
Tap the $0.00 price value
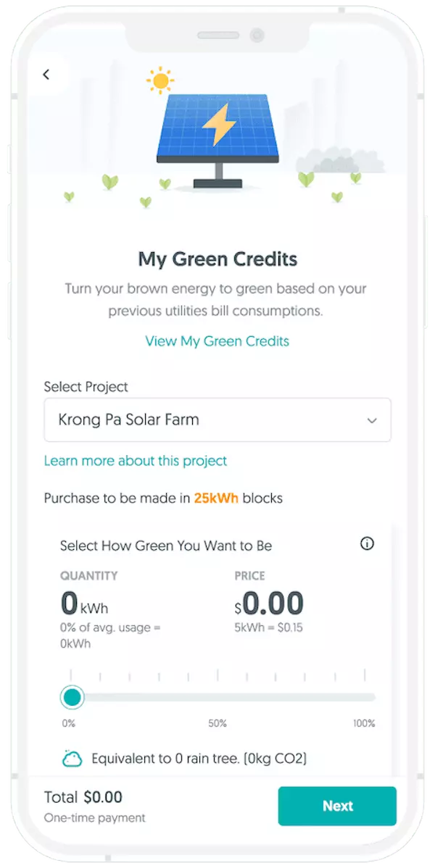coord(268,604)
